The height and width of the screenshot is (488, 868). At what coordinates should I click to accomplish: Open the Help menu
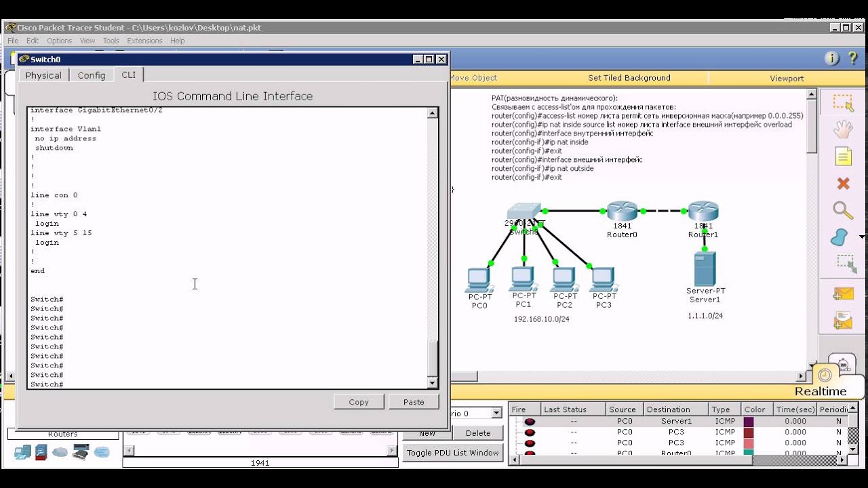pyautogui.click(x=178, y=41)
